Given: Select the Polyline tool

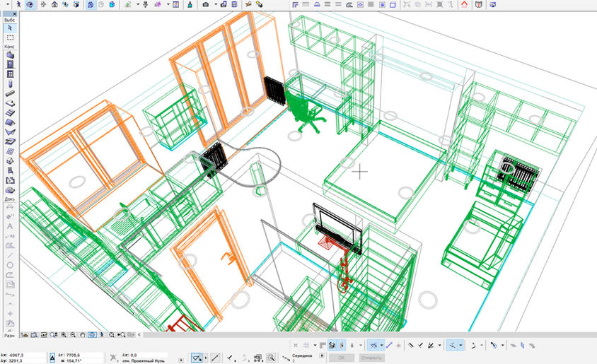Looking at the screenshot, I should [x=10, y=275].
